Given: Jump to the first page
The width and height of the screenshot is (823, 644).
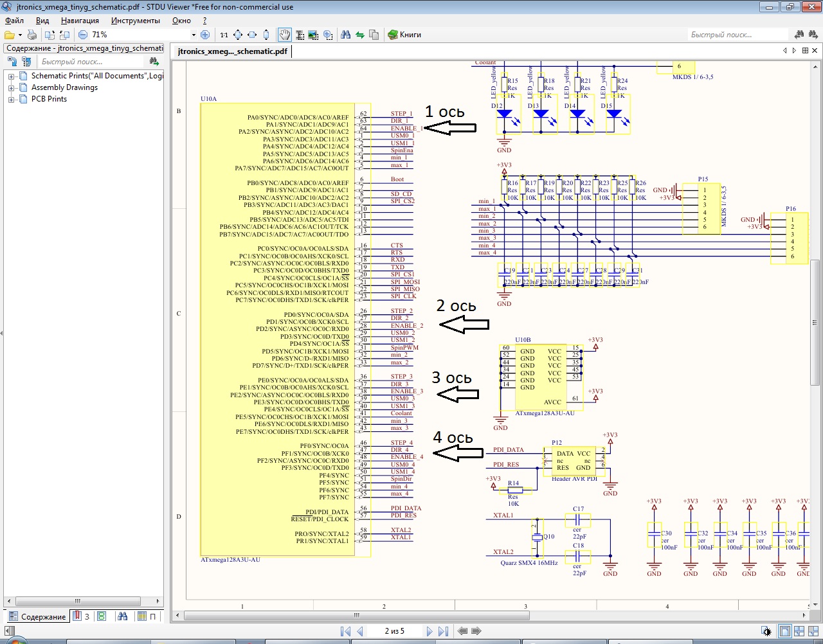Looking at the screenshot, I should tap(345, 631).
